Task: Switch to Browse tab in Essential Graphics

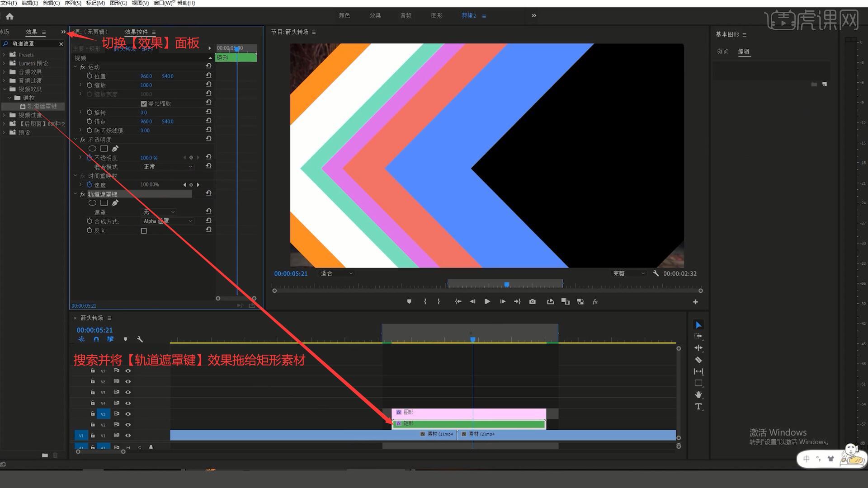Action: click(722, 52)
